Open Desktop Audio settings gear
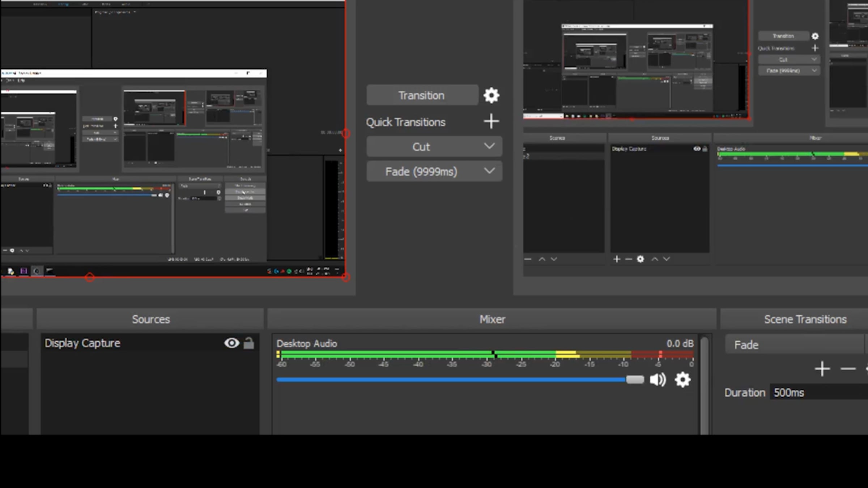Screen dimensions: 868x488 (682, 380)
